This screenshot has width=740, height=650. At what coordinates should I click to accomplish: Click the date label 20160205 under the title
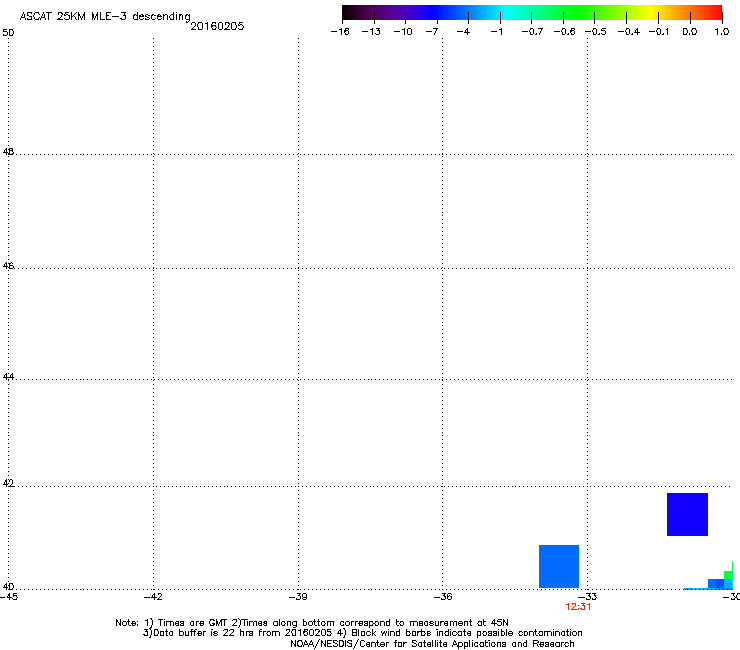217,26
